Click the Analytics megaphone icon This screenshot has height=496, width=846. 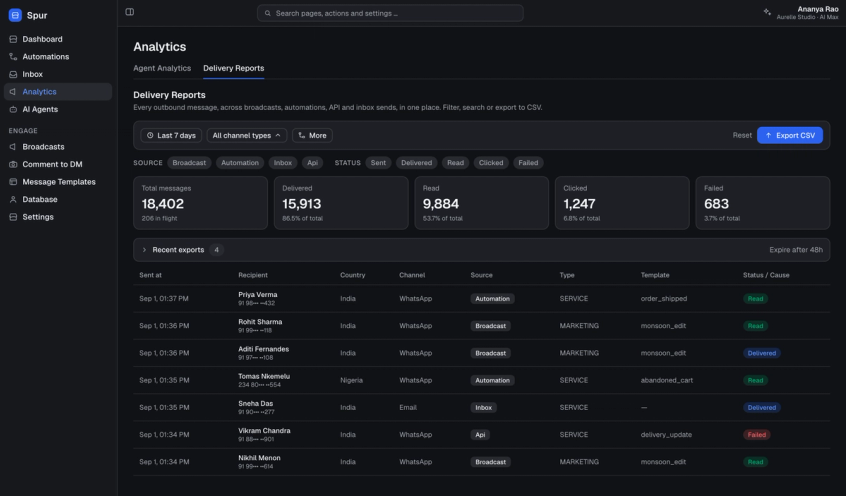tap(13, 92)
